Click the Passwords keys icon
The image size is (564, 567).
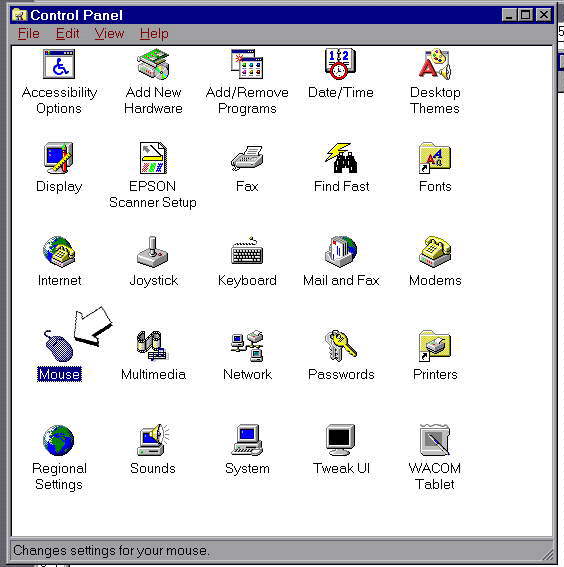(x=341, y=346)
